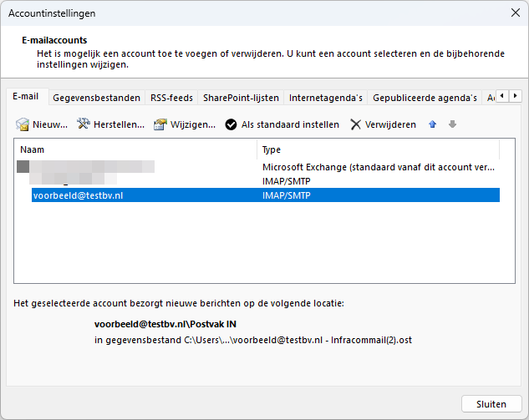The height and width of the screenshot is (420, 529).
Task: Click Als standaard instellen text
Action: pos(290,124)
